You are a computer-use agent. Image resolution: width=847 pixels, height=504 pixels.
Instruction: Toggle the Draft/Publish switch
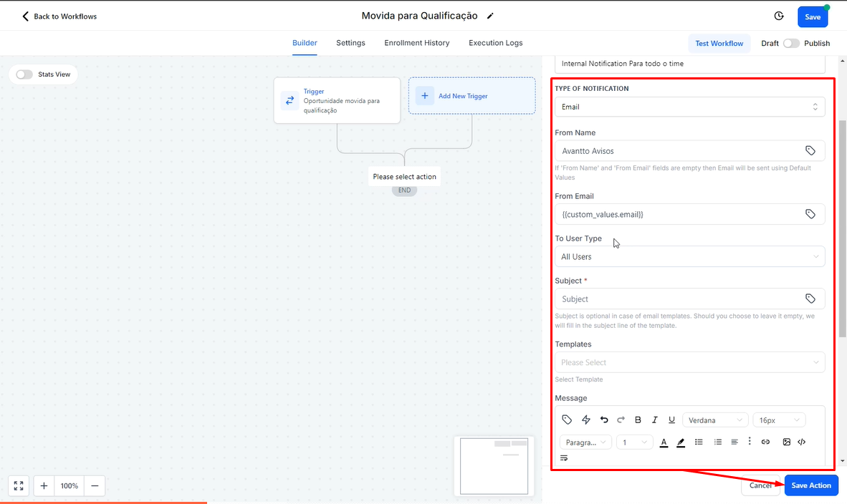pos(791,44)
